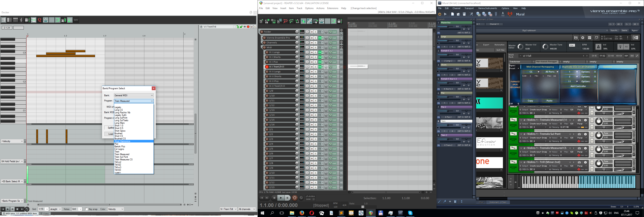Click the red MIDI antenna activity icon

coord(510,14)
